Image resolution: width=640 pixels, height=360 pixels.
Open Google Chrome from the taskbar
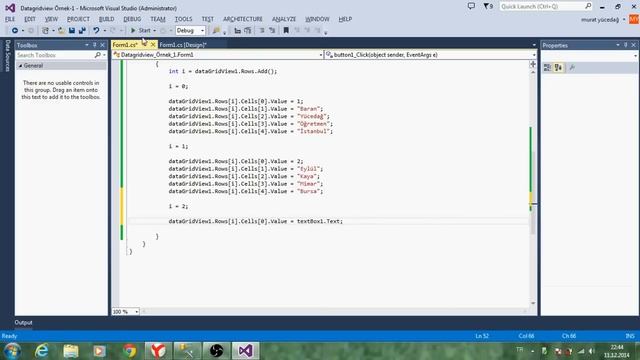point(129,351)
